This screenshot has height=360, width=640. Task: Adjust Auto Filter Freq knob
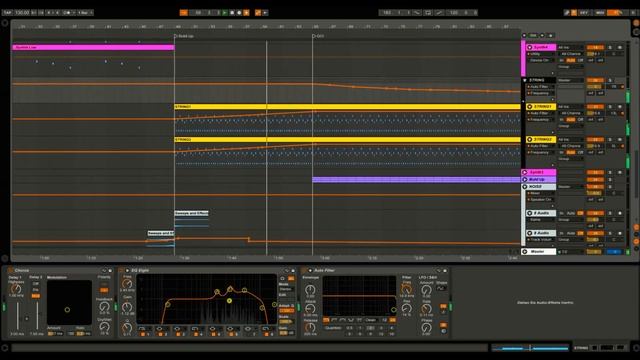tap(407, 289)
